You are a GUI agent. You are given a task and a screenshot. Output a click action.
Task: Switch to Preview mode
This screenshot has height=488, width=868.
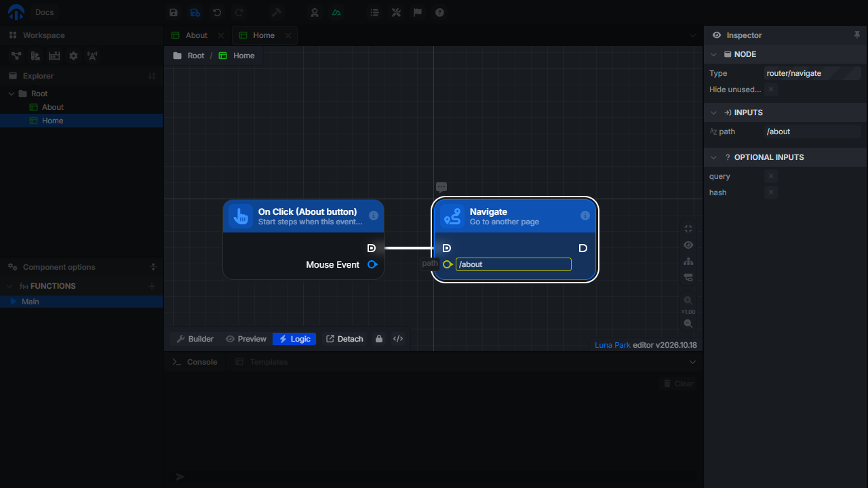[x=246, y=339]
